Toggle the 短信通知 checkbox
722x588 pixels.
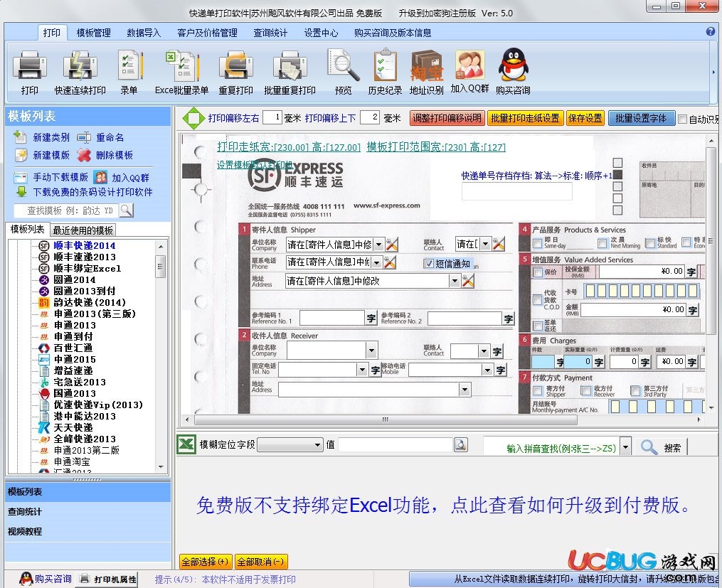tap(429, 263)
